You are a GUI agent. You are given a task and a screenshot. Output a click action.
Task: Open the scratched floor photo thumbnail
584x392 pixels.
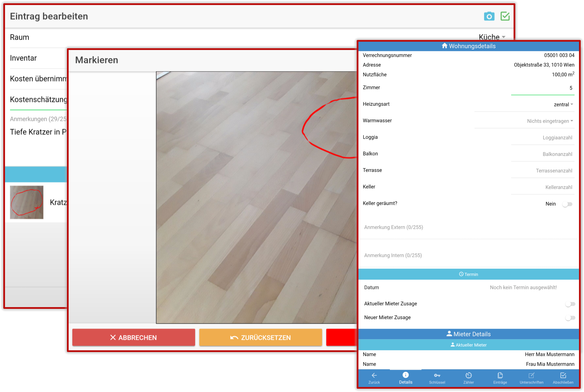[x=27, y=202]
